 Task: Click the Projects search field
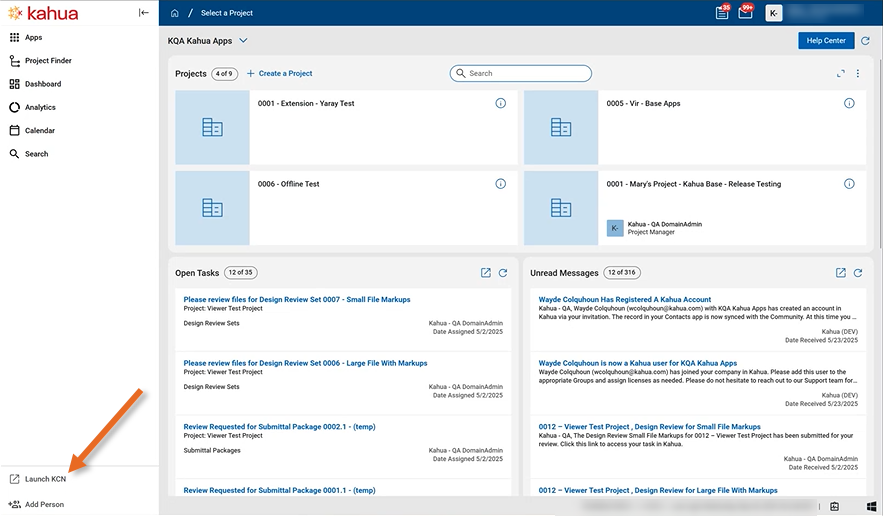click(521, 74)
